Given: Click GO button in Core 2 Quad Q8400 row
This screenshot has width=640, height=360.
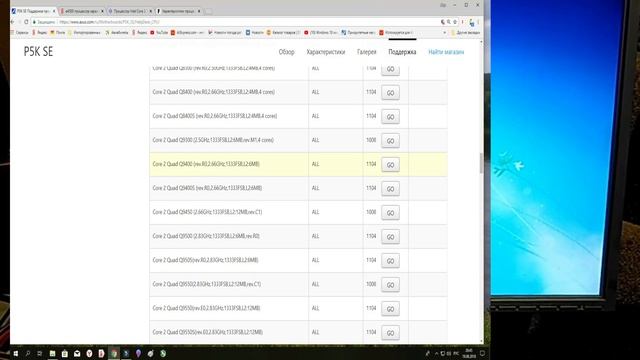Looking at the screenshot, I should point(390,93).
